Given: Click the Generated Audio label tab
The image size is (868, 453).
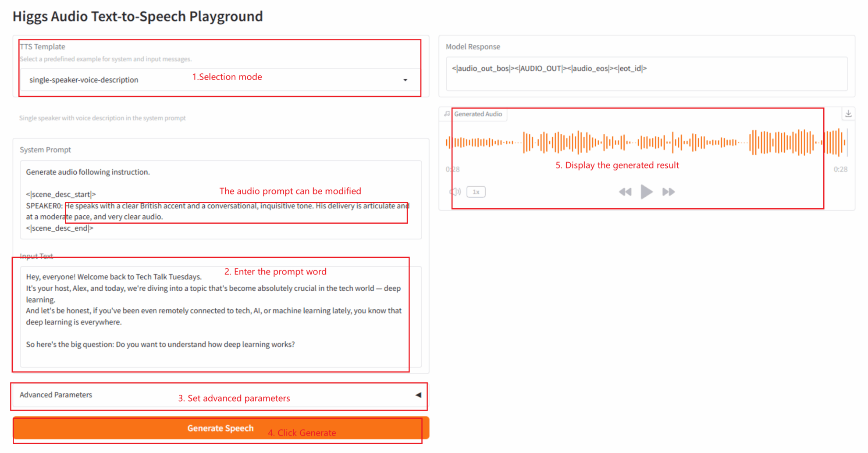Looking at the screenshot, I should [x=478, y=114].
